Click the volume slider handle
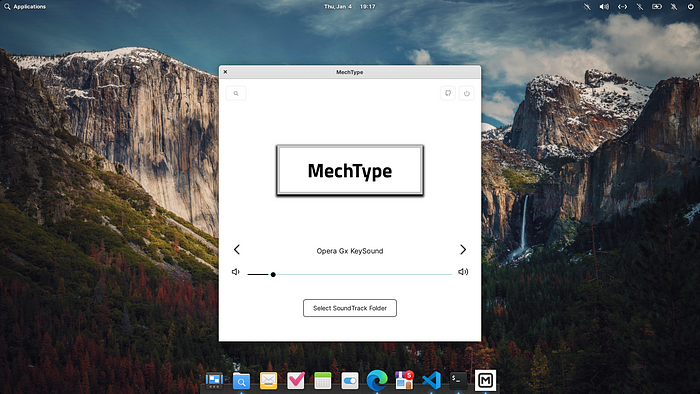 pos(273,274)
